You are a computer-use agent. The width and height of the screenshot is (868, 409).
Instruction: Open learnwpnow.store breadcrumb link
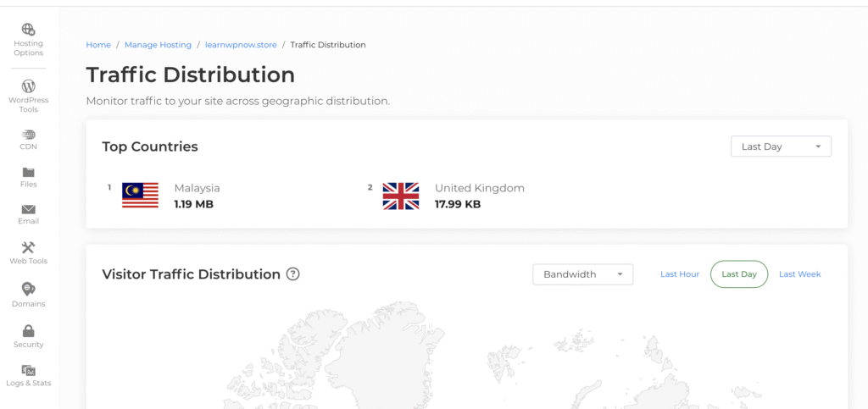tap(242, 45)
